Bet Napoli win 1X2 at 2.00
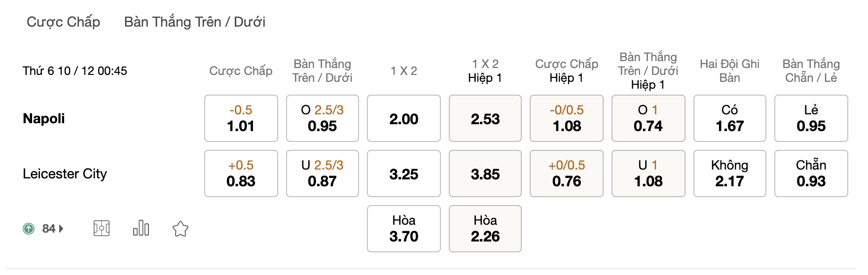This screenshot has width=868, height=275. coord(404,118)
